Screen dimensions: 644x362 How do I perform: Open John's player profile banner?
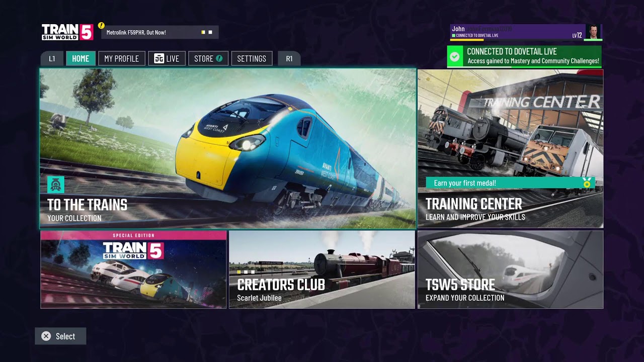coord(526,32)
